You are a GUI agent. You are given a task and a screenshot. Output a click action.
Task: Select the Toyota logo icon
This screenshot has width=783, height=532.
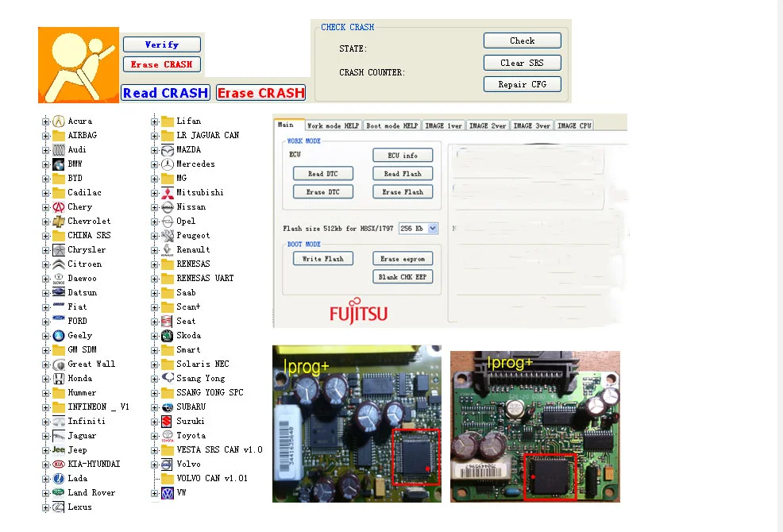[168, 436]
